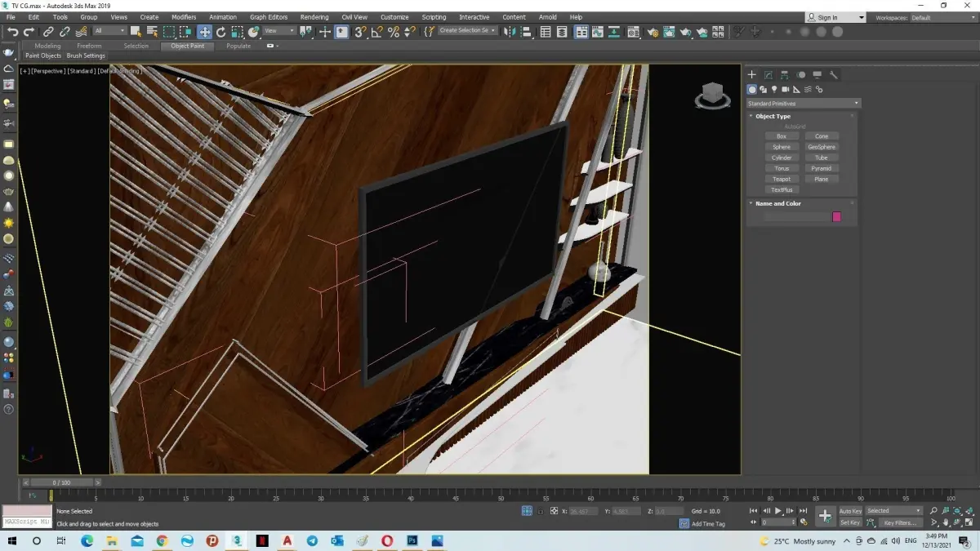
Task: Click the Undo arrow icon
Action: (14, 32)
